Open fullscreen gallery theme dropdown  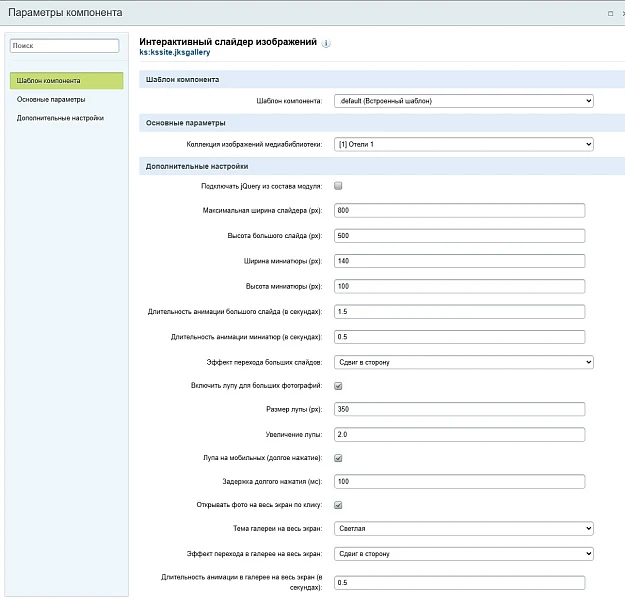(x=464, y=529)
